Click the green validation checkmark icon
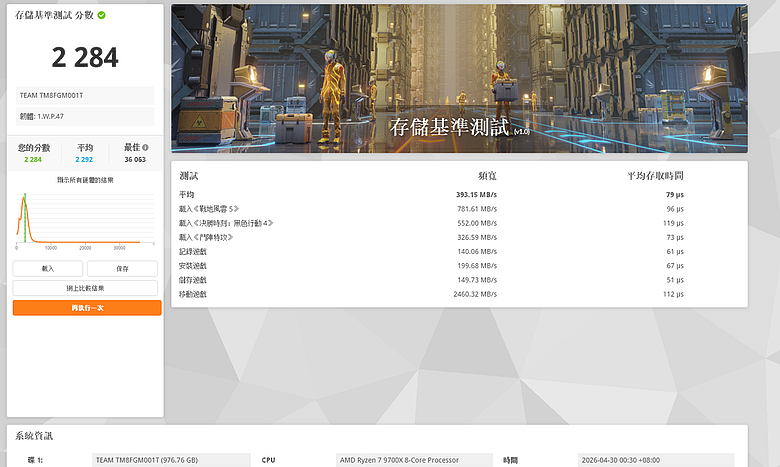Image resolution: width=780 pixels, height=467 pixels. click(101, 15)
